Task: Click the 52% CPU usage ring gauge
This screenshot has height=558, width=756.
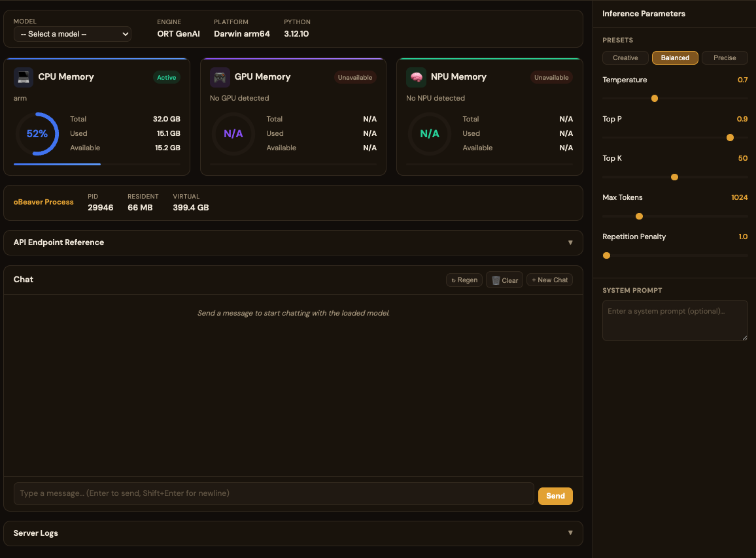Action: pyautogui.click(x=37, y=133)
